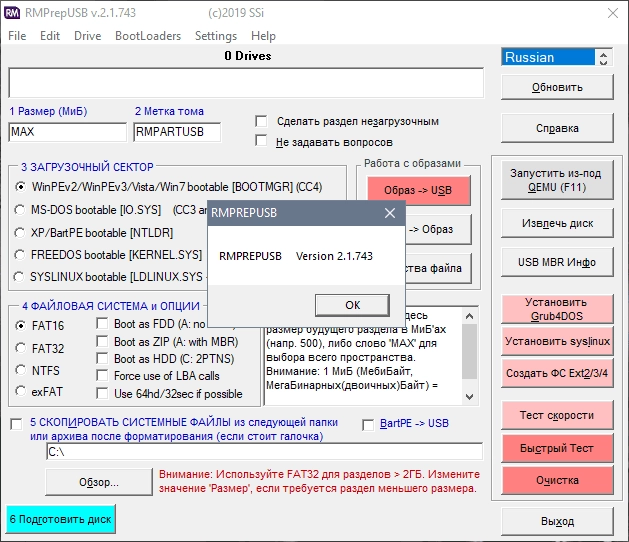This screenshot has height=542, width=629.
Task: Click the info text scrollbar down arrow
Action: pyautogui.click(x=469, y=397)
